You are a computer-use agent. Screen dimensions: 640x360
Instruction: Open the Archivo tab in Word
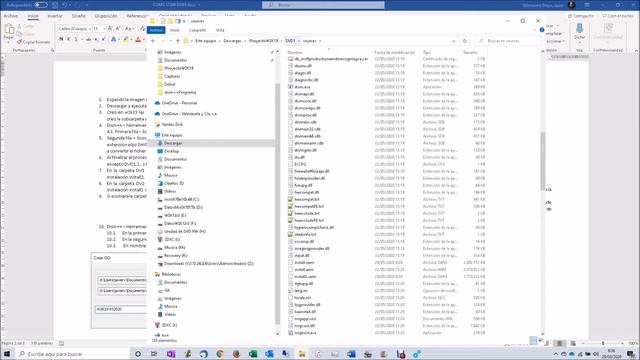[11, 16]
